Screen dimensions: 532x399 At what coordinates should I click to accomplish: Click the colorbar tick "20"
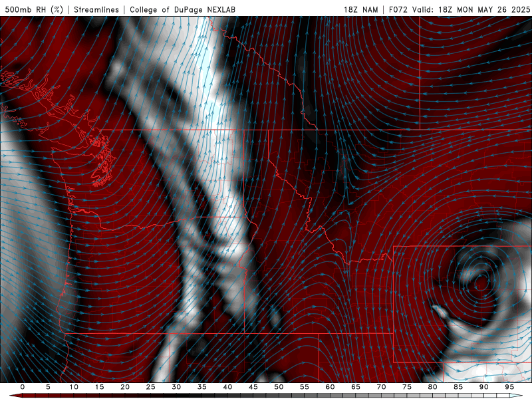point(125,387)
